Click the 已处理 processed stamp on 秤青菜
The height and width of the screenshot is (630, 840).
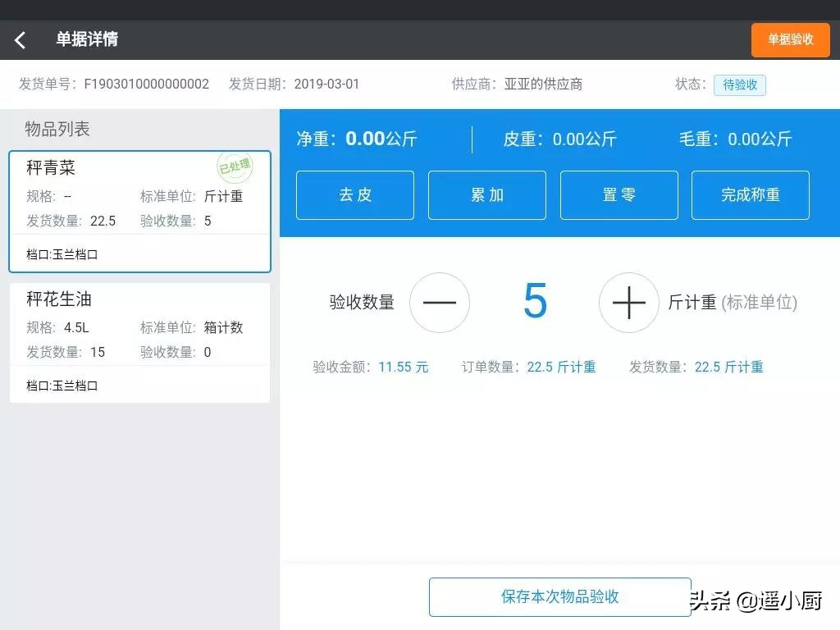tap(235, 167)
